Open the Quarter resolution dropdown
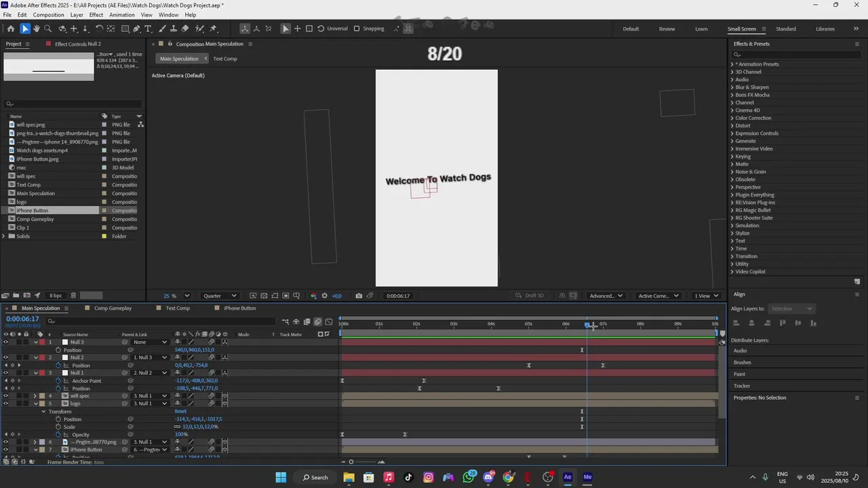 tap(220, 296)
